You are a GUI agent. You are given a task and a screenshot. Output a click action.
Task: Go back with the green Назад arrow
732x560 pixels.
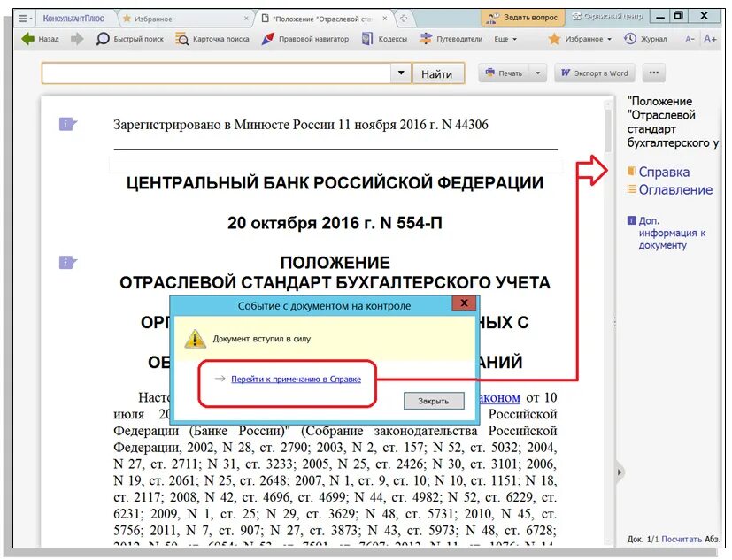(40, 39)
